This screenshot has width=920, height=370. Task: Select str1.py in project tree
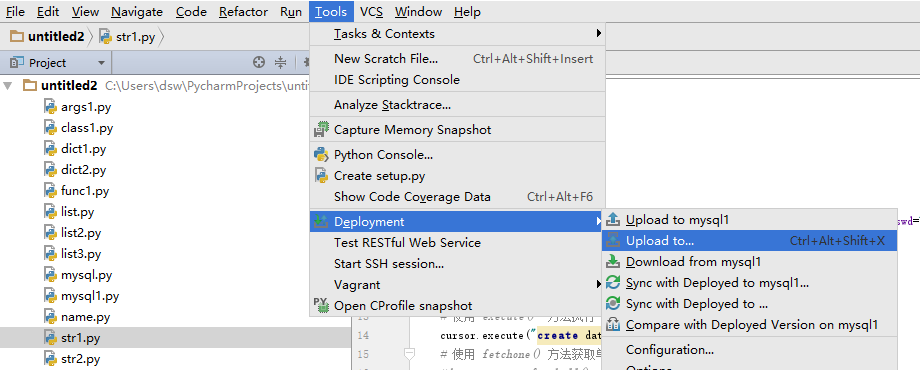pos(80,338)
